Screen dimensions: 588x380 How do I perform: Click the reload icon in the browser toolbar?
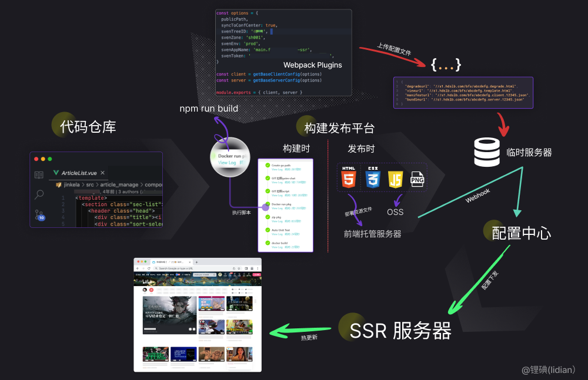149,268
